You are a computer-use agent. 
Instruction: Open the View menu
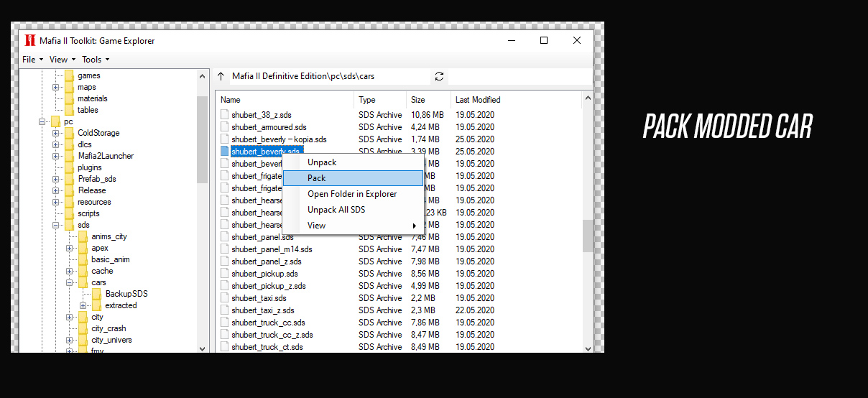click(x=62, y=60)
